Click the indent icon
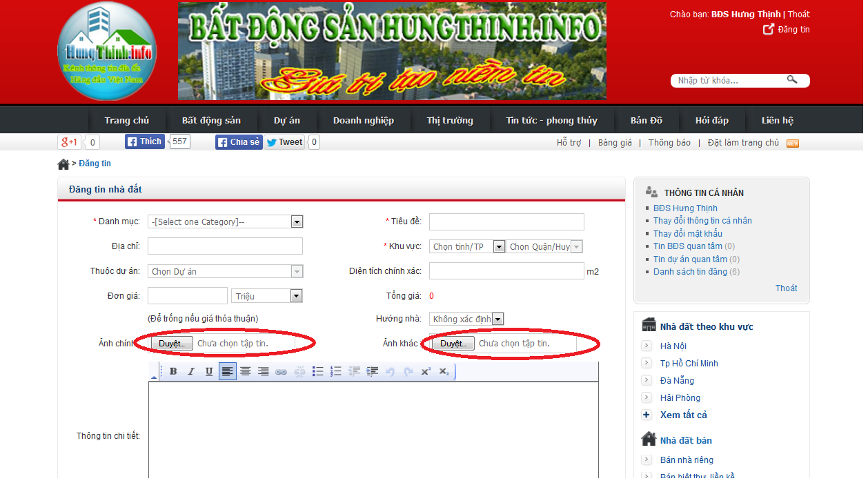Image resolution: width=868 pixels, height=483 pixels. 372,371
